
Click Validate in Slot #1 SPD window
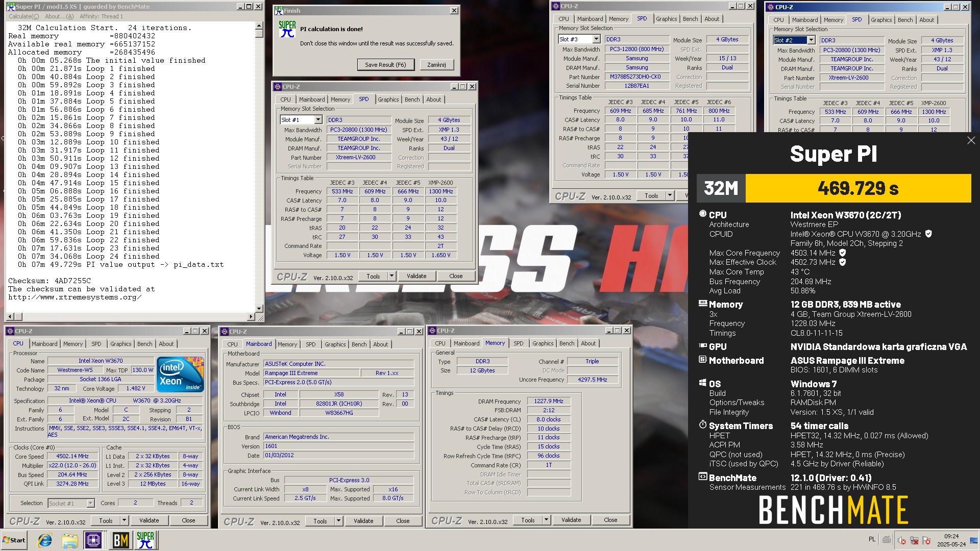coord(416,276)
